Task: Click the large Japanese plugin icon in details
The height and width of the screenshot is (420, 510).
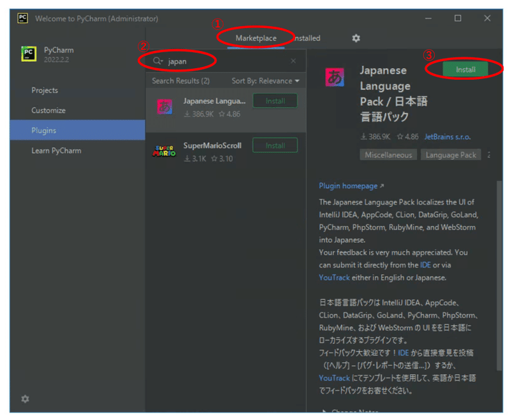Action: tap(335, 77)
